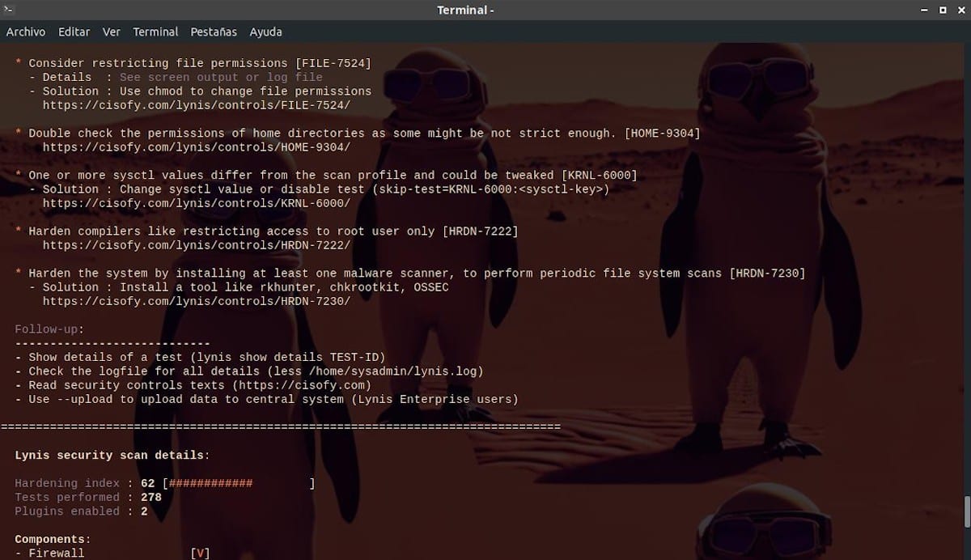Click 'Lynis security scan details:' heading

tap(112, 456)
